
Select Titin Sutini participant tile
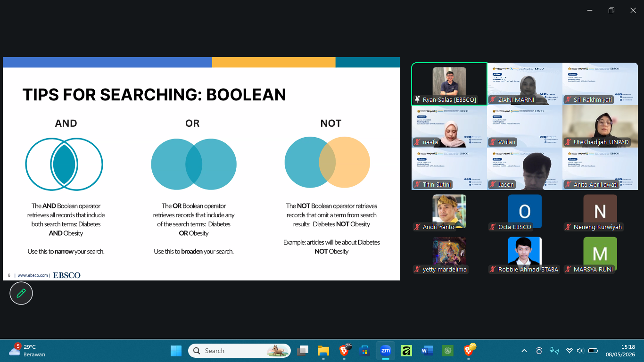(449, 169)
